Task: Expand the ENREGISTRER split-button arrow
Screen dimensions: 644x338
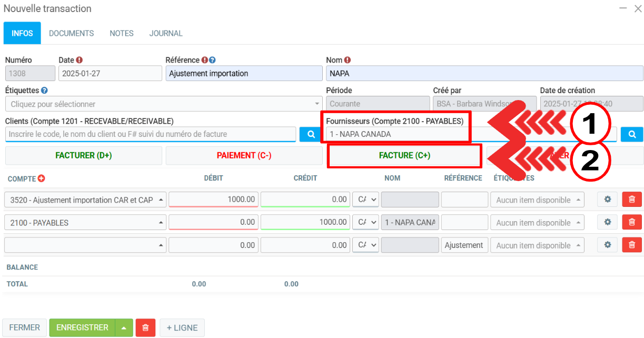Action: click(124, 327)
